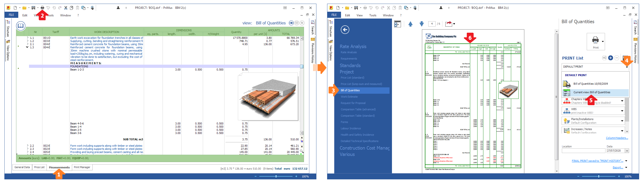Open Search side panel in left window

tap(312, 28)
